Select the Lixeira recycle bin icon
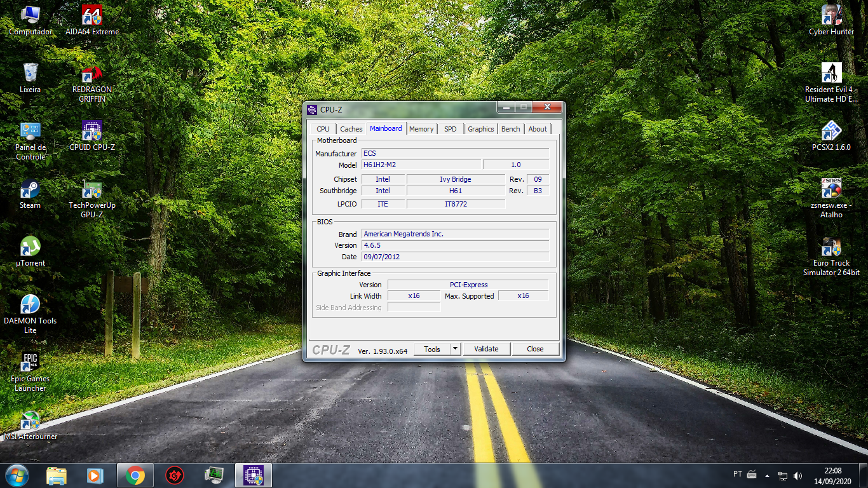Image resolution: width=868 pixels, height=488 pixels. pos(30,78)
